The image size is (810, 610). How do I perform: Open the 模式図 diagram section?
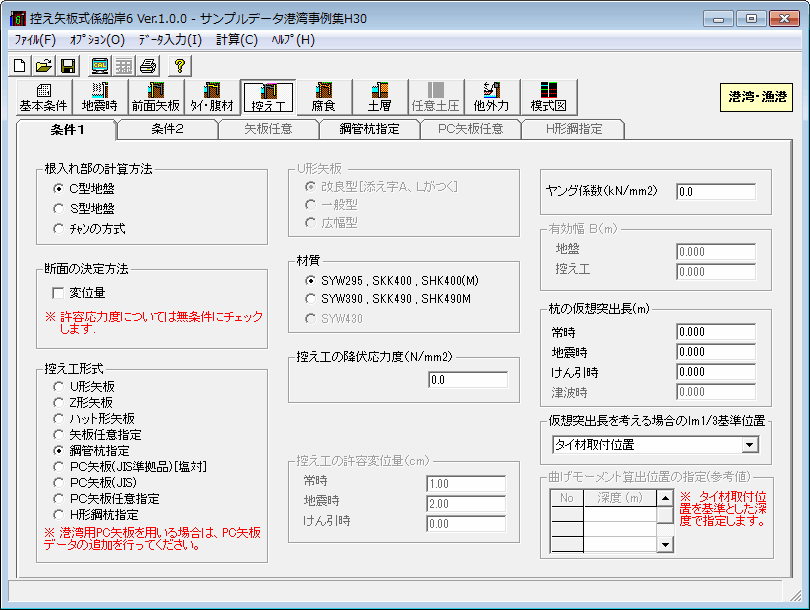549,97
